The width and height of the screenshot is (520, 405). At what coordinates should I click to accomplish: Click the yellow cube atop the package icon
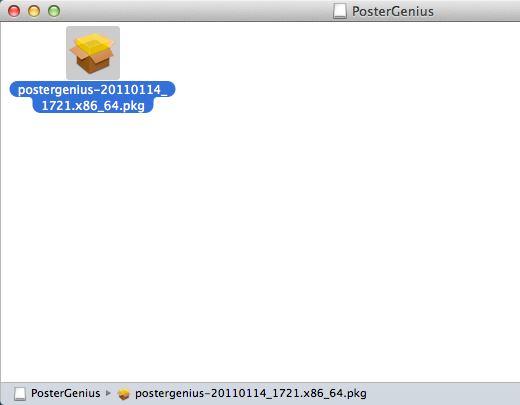tap(93, 43)
